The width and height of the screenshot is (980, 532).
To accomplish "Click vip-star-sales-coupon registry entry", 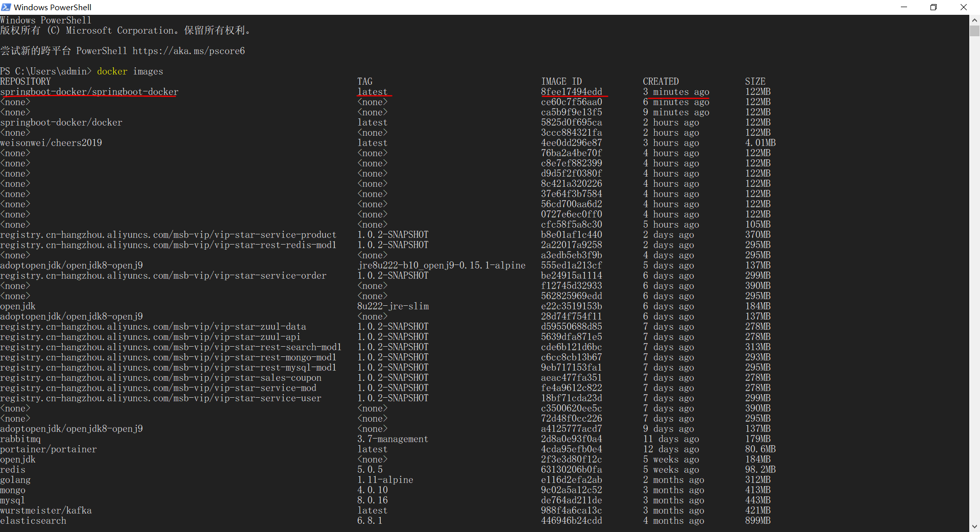I will pyautogui.click(x=161, y=378).
